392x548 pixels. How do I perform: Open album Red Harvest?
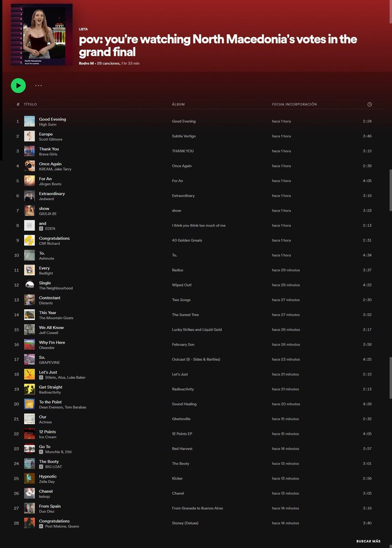(x=182, y=448)
